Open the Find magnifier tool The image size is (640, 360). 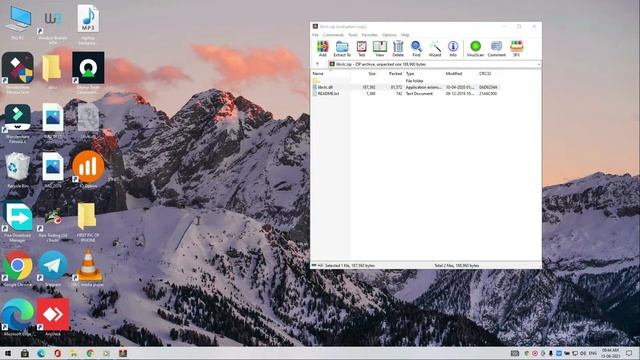tap(416, 49)
